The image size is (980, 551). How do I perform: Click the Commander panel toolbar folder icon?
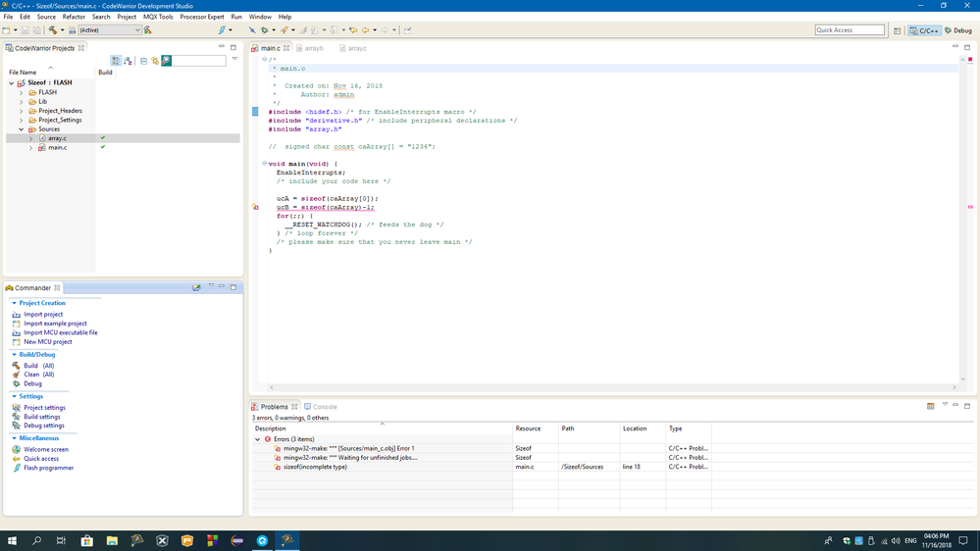pos(196,287)
